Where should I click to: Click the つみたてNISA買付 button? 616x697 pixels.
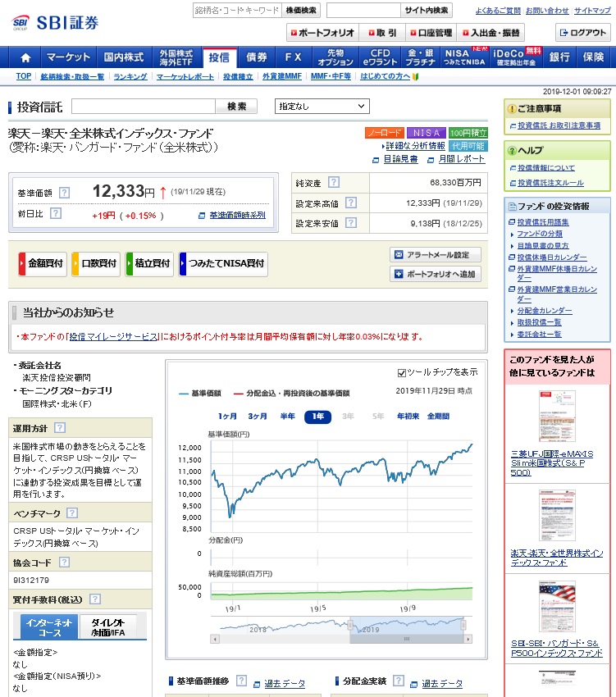coord(223,263)
